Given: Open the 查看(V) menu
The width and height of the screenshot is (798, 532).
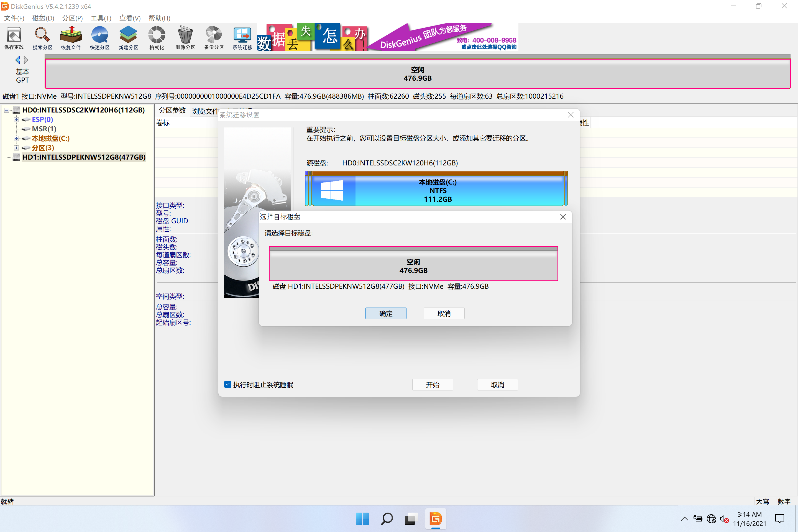Looking at the screenshot, I should pos(130,18).
